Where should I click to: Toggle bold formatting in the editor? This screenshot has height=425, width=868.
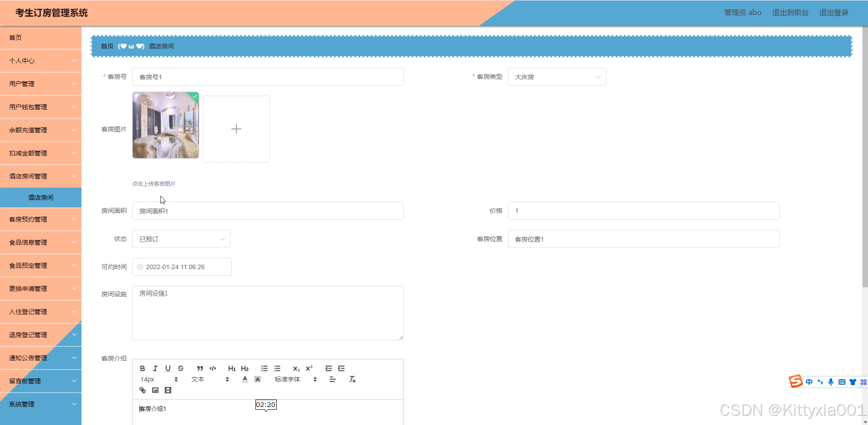click(143, 369)
